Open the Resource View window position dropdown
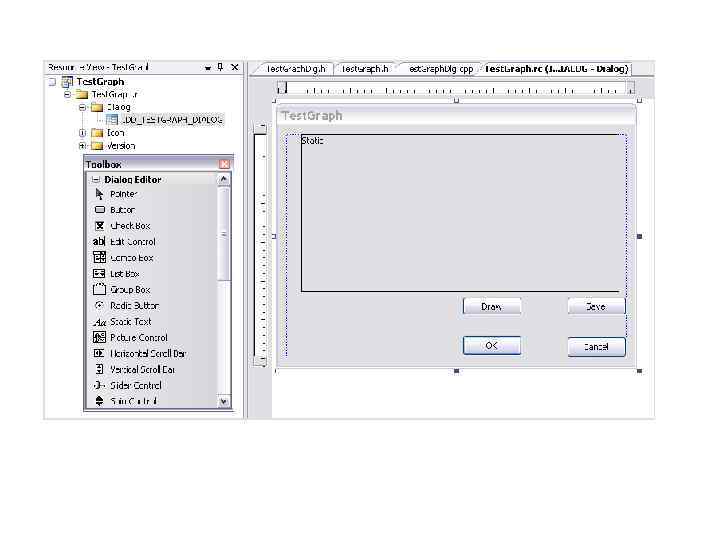 pyautogui.click(x=208, y=68)
